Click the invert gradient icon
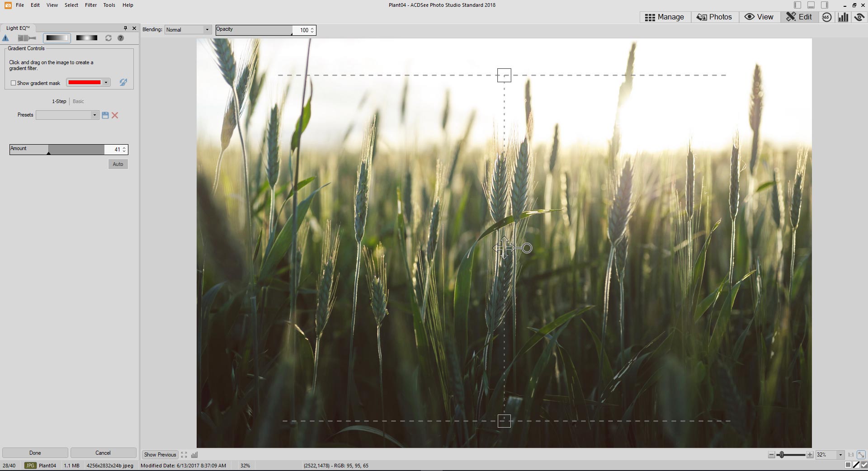This screenshot has width=868, height=471. pyautogui.click(x=123, y=82)
